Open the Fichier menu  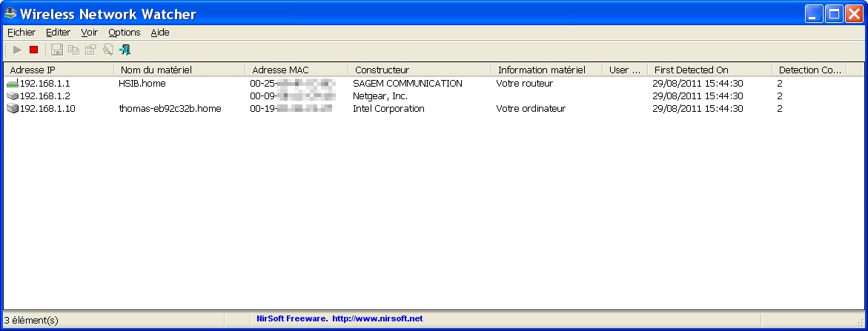point(21,32)
